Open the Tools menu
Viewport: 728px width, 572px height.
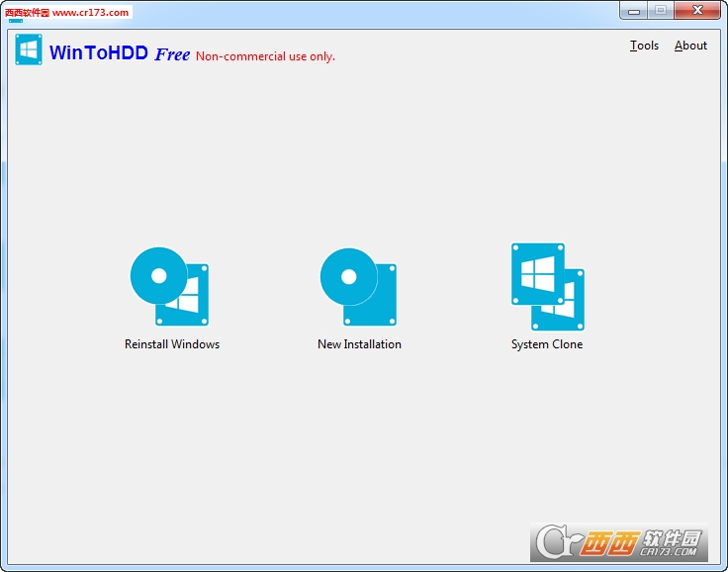pos(644,46)
